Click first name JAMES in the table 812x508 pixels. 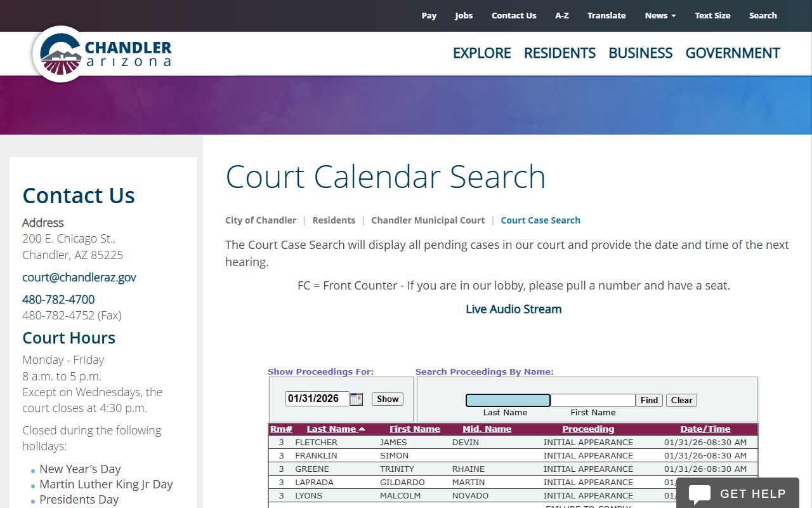coord(393,443)
